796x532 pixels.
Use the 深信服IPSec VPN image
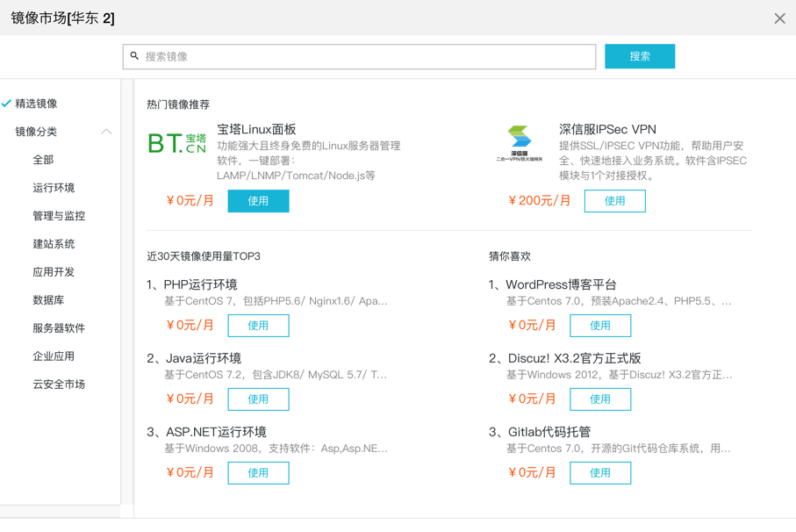coord(614,201)
